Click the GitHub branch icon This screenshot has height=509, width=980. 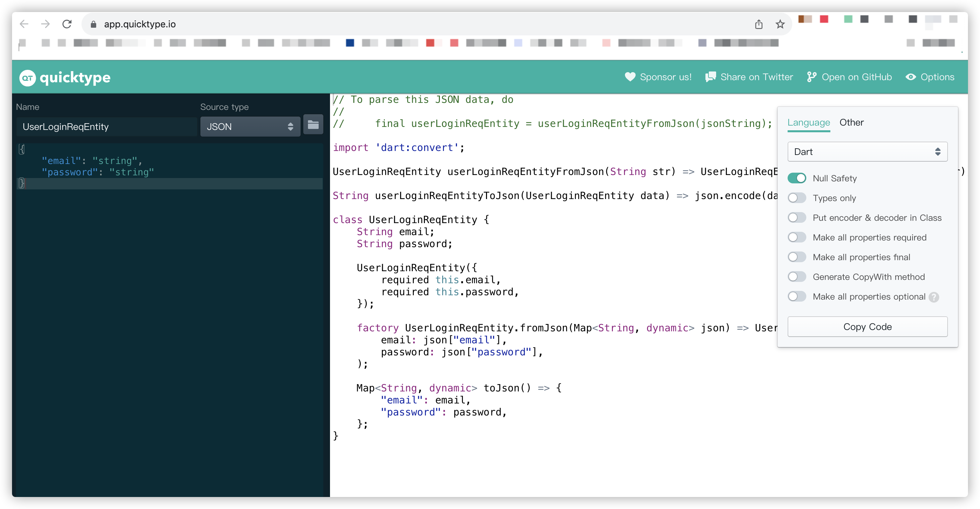coord(811,77)
